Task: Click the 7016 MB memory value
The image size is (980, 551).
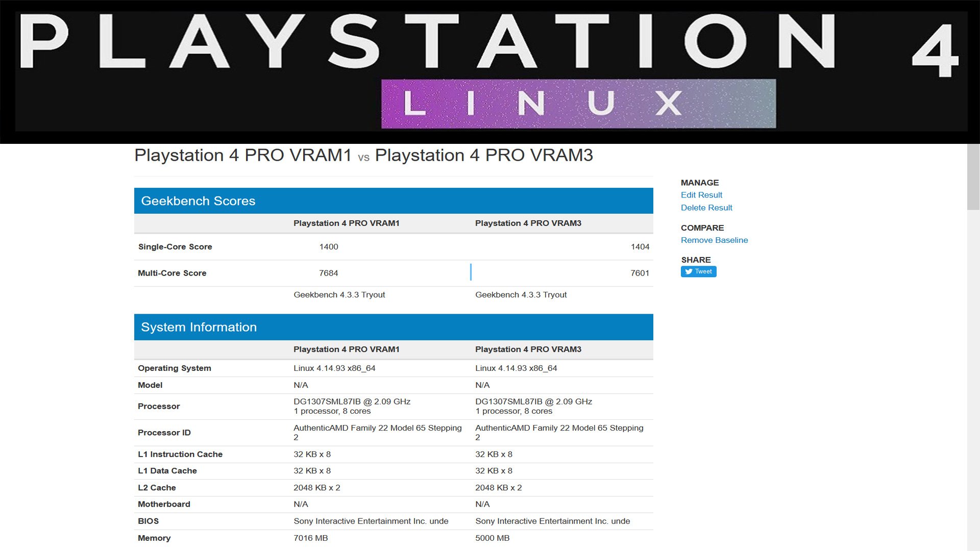Action: pyautogui.click(x=311, y=538)
